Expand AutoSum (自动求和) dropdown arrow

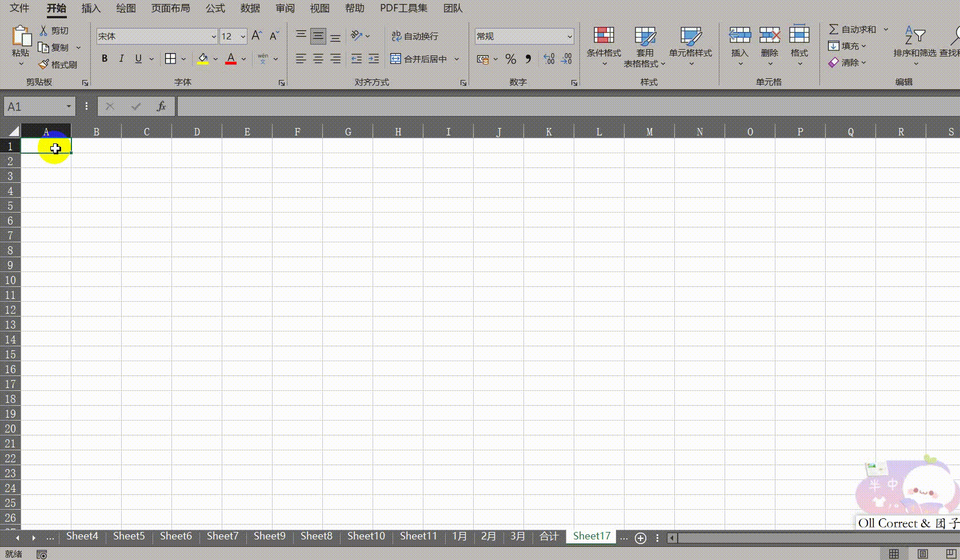886,29
